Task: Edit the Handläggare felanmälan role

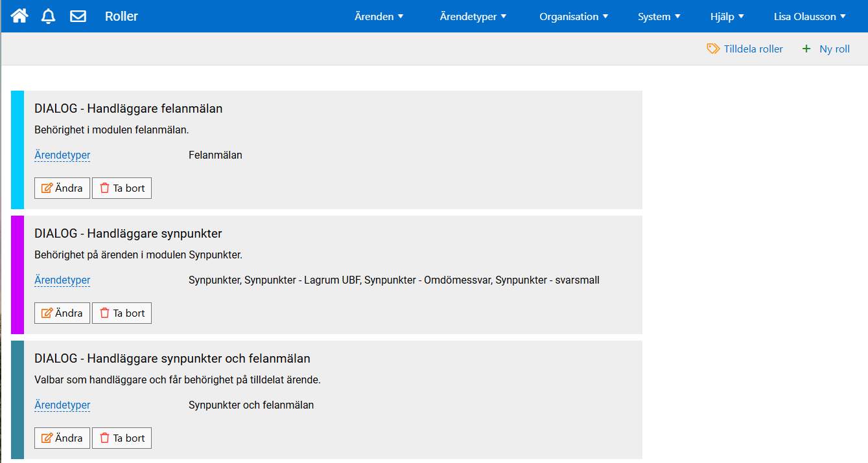Action: point(62,188)
